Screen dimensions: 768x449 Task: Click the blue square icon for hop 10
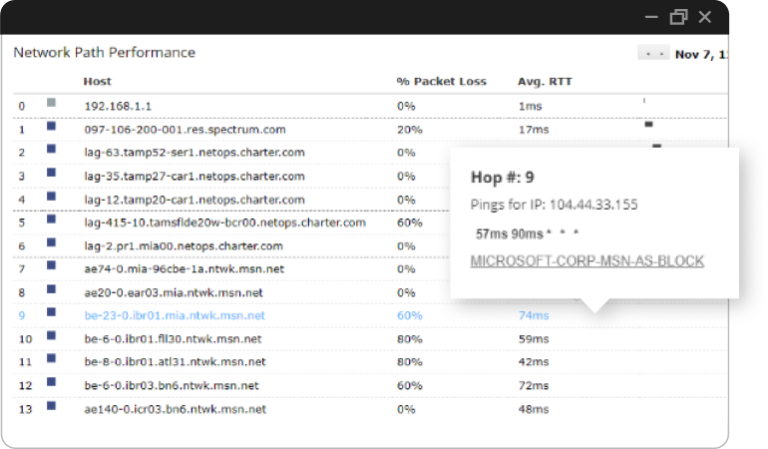point(52,337)
